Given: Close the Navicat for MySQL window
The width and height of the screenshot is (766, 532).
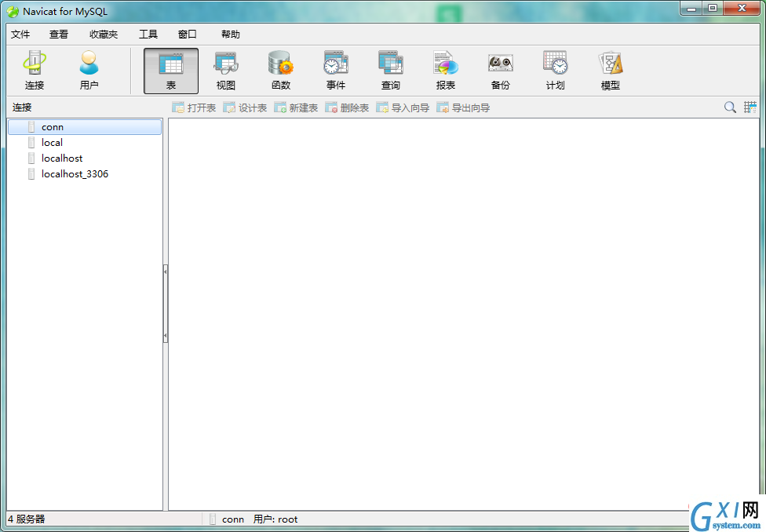Looking at the screenshot, I should pos(742,9).
